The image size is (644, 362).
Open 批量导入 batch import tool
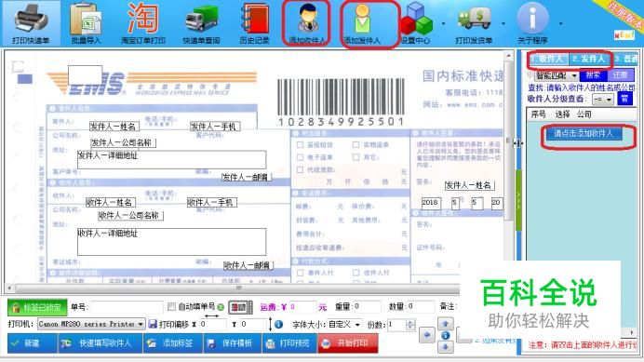(86, 23)
